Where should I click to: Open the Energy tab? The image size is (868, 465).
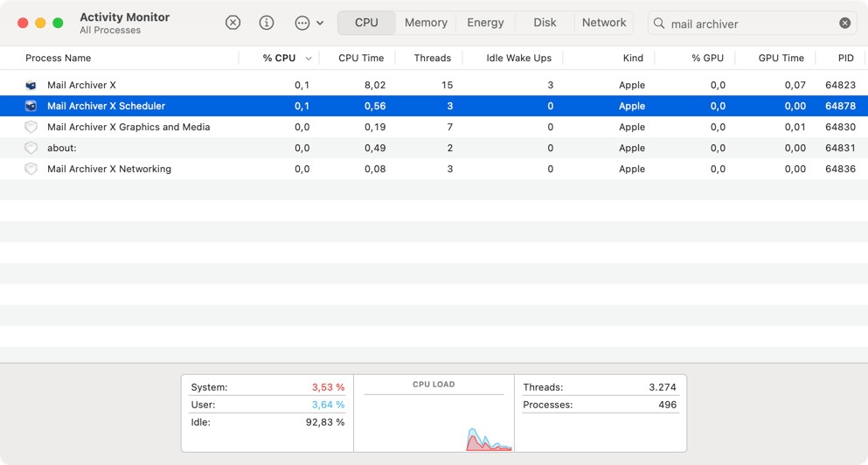[485, 23]
